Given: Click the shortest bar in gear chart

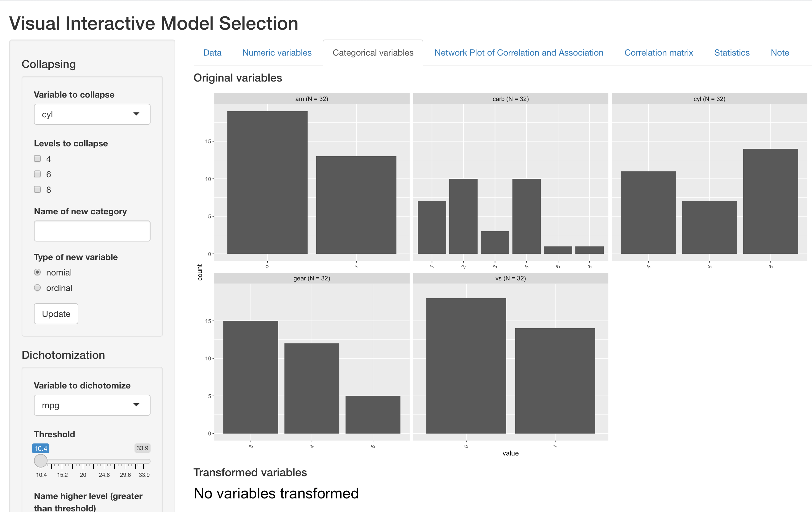Looking at the screenshot, I should click(373, 415).
